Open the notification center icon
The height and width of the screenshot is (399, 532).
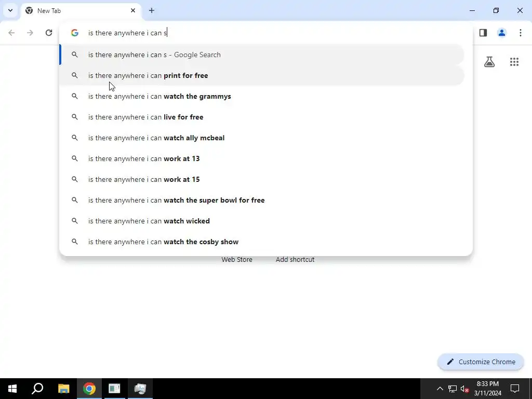click(x=515, y=389)
